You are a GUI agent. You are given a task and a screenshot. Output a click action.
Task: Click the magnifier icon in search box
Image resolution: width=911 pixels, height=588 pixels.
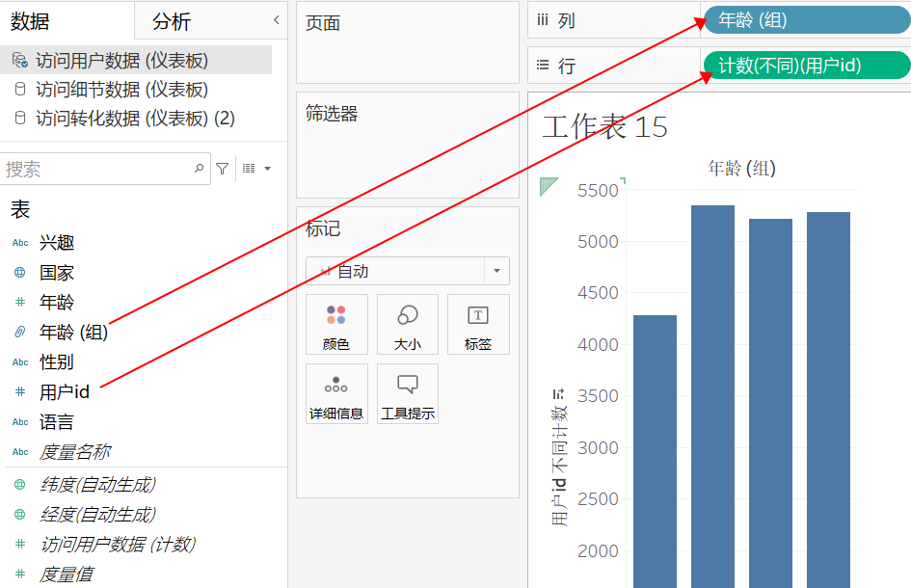[x=199, y=169]
